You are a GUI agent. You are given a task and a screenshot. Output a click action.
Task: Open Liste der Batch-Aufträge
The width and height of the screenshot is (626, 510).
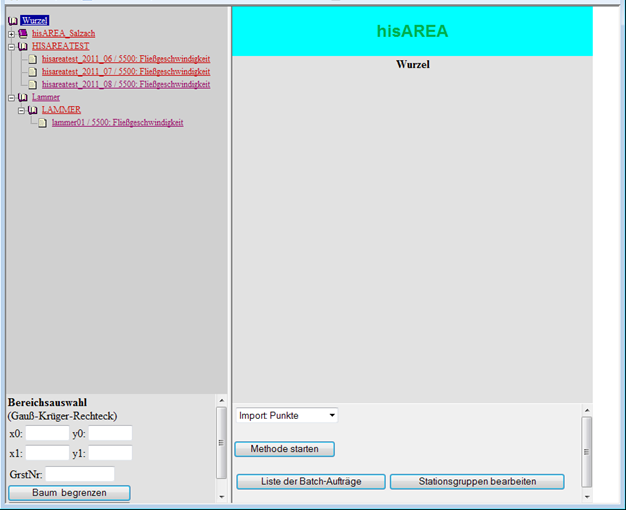click(311, 482)
